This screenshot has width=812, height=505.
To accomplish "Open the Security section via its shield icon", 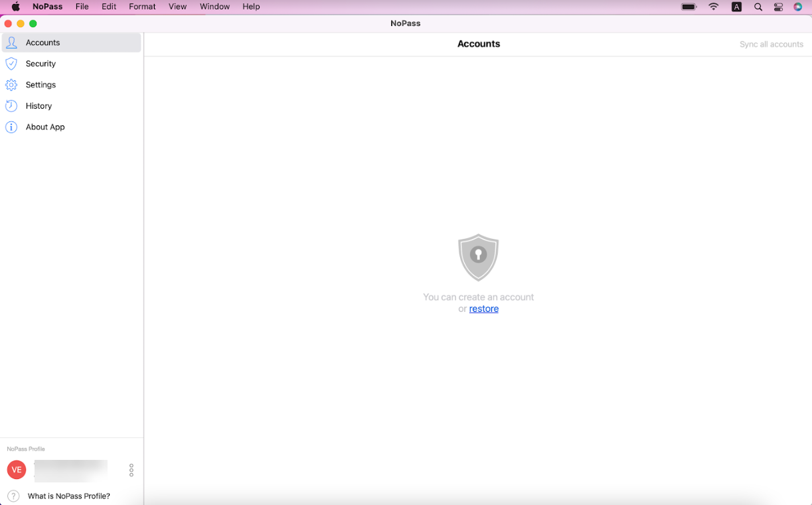I will point(11,64).
